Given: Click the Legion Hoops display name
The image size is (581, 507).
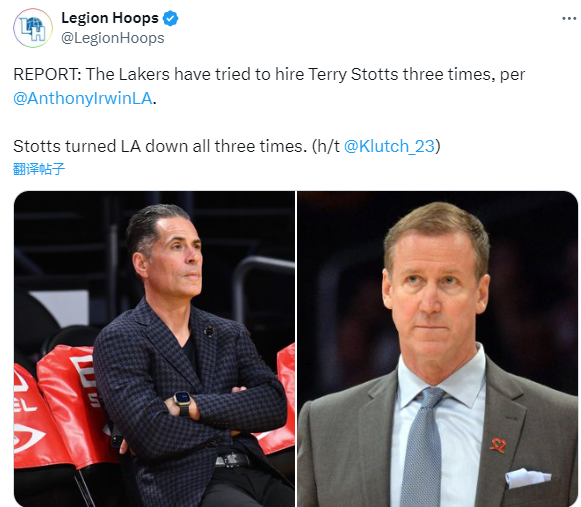Looking at the screenshot, I should [x=110, y=18].
